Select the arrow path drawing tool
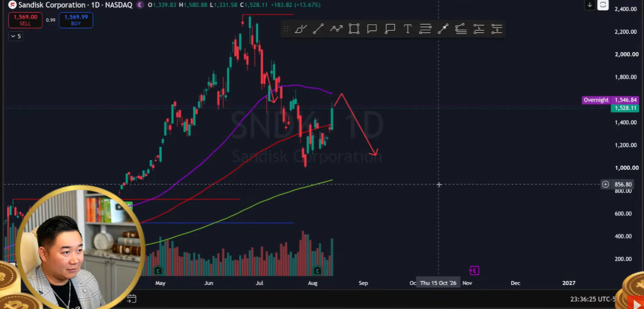 coord(336,29)
